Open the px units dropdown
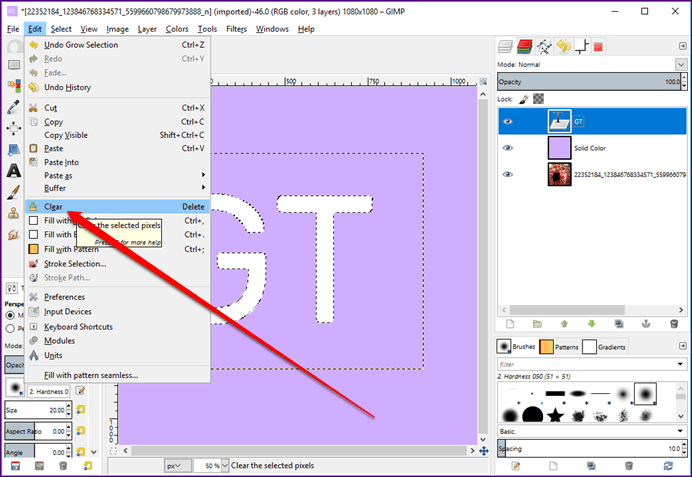 178,466
